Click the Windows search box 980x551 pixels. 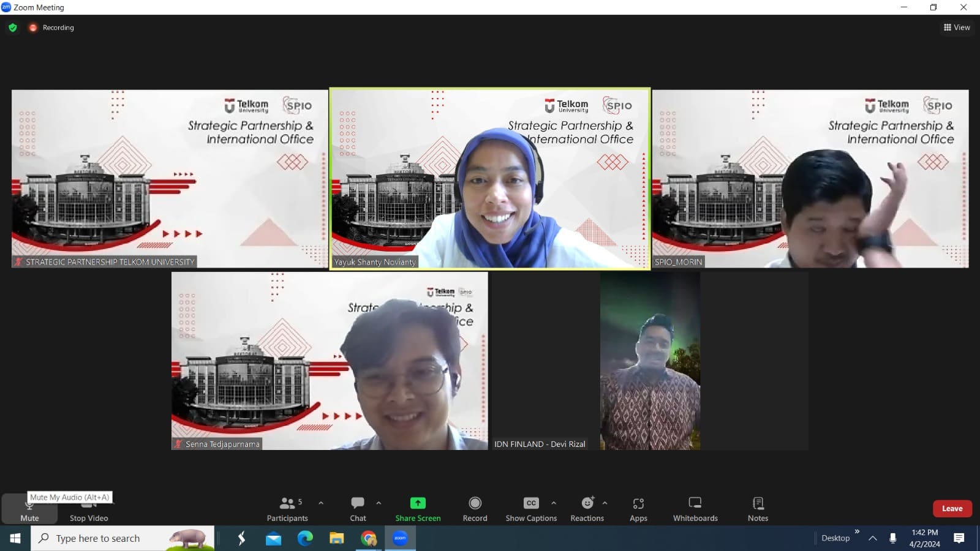coord(123,538)
